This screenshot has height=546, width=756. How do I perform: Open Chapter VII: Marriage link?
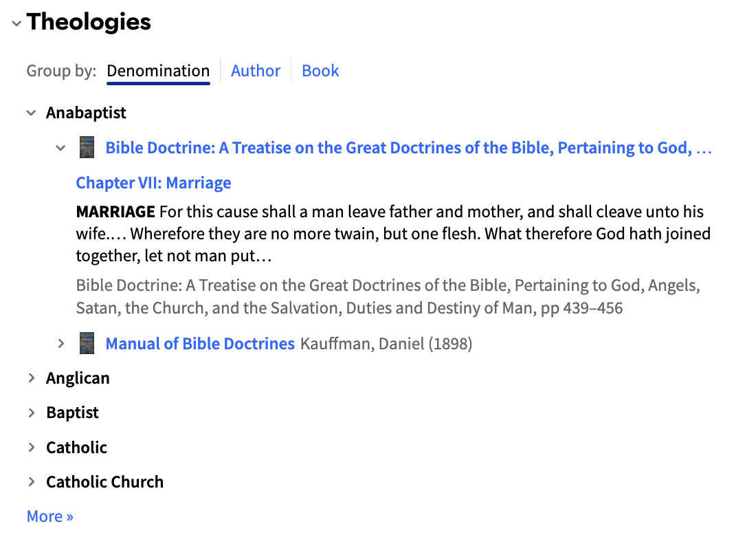click(153, 183)
